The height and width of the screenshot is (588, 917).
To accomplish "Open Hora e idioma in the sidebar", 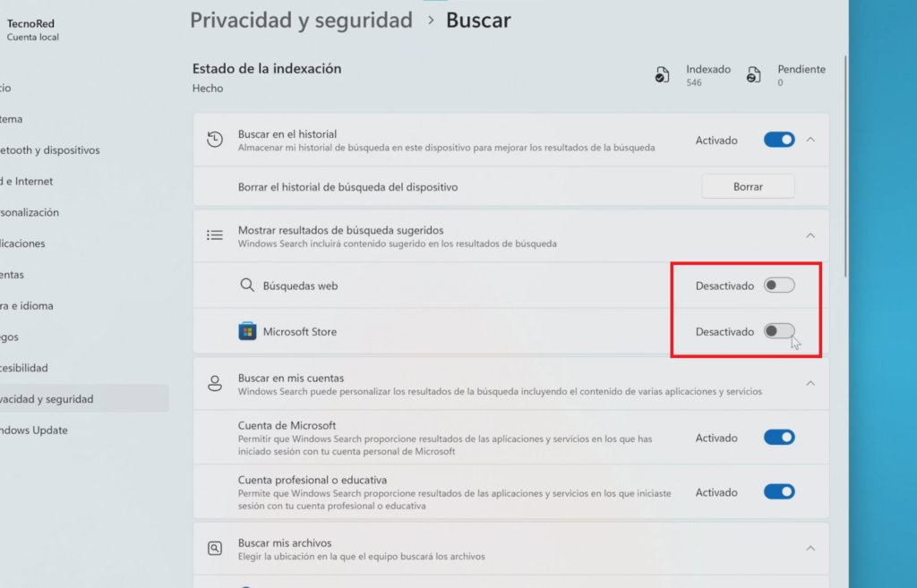I will [x=26, y=306].
